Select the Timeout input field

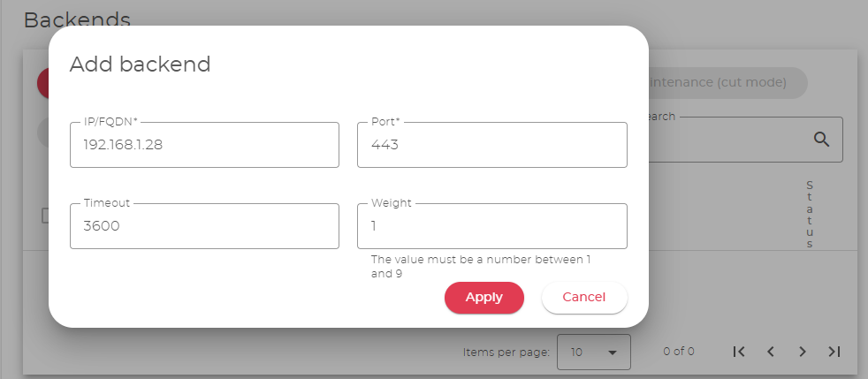[204, 227]
